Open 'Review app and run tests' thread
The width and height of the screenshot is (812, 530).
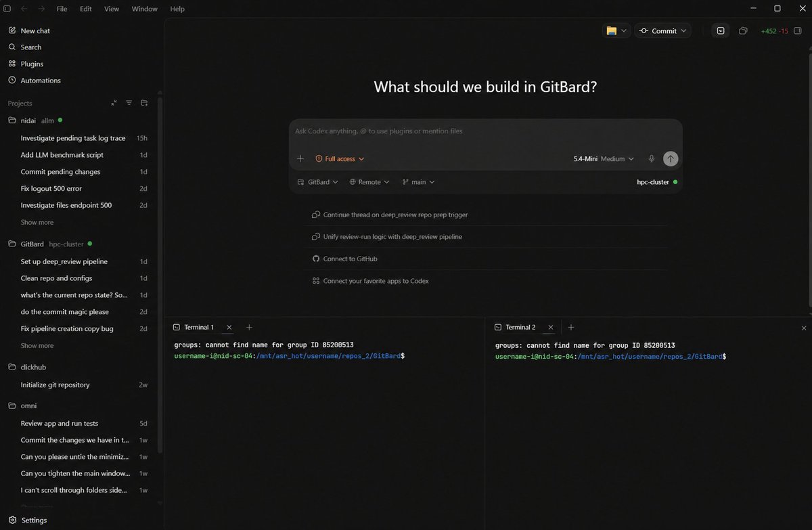click(x=60, y=423)
